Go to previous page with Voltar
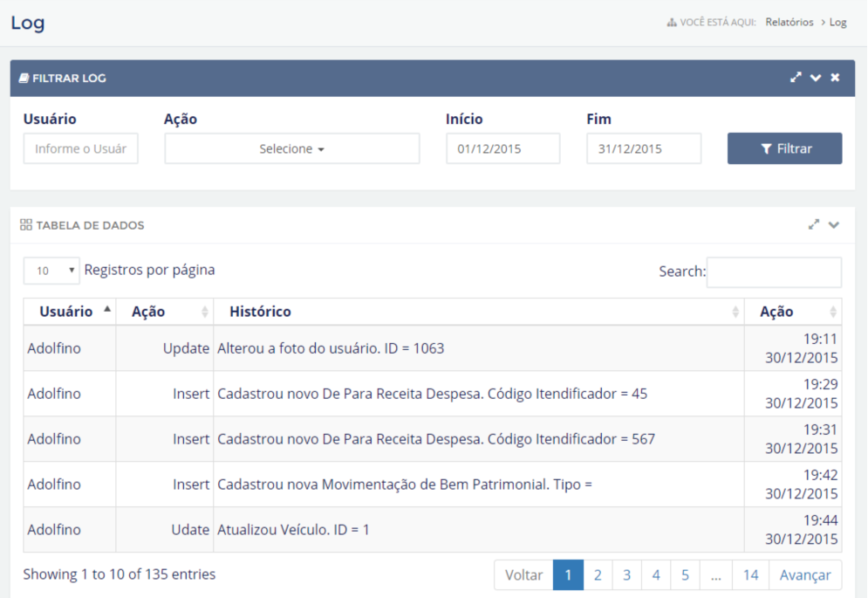Viewport: 868px width, 598px height. point(523,574)
